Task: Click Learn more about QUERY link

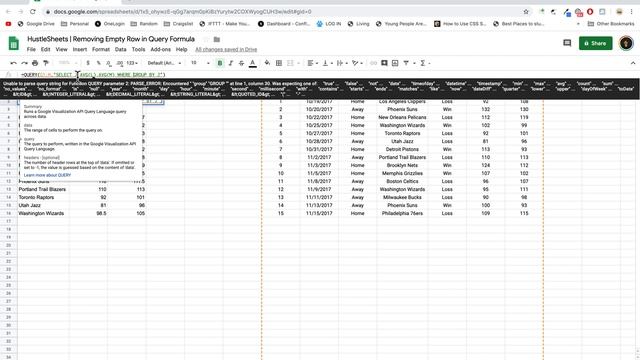Action: click(x=47, y=175)
